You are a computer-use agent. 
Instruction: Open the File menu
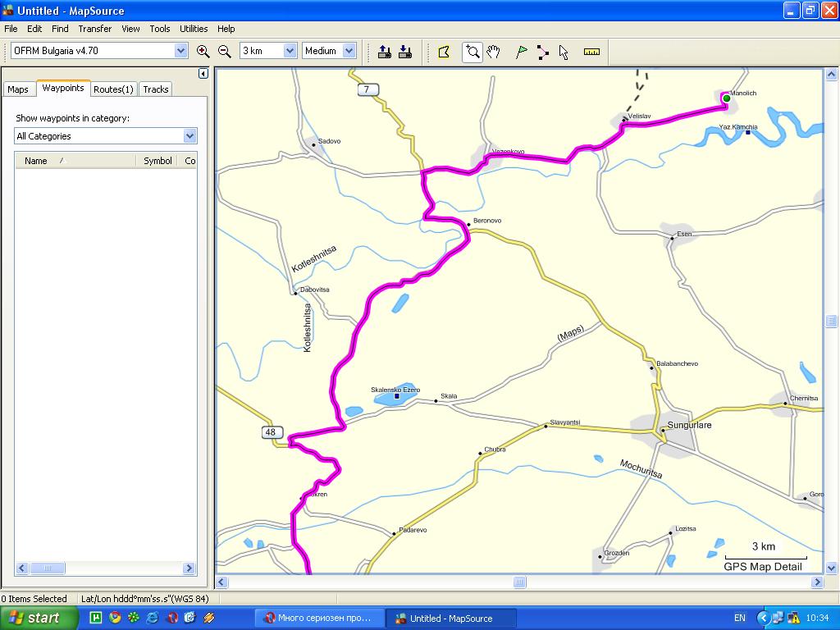click(x=11, y=29)
